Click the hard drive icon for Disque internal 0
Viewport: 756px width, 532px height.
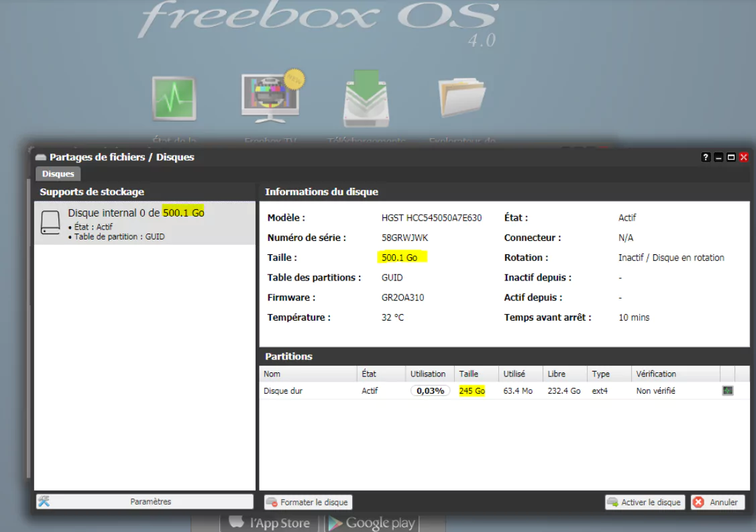point(51,223)
